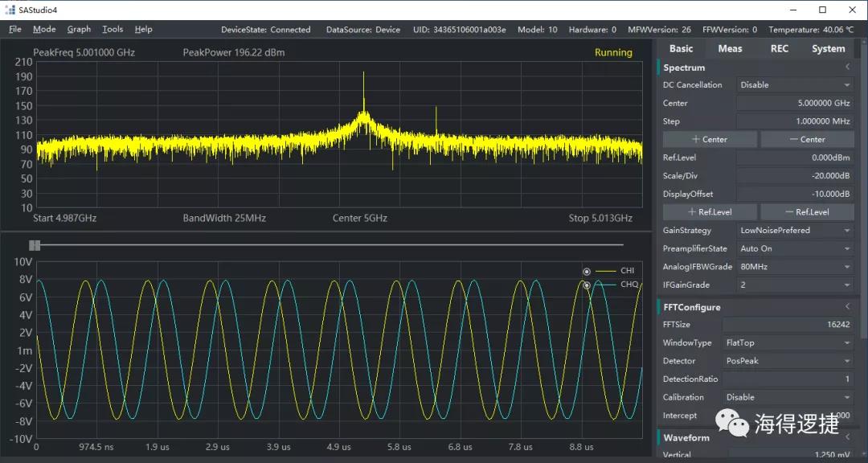
Task: Open the PreamplifierState dropdown
Action: (795, 248)
